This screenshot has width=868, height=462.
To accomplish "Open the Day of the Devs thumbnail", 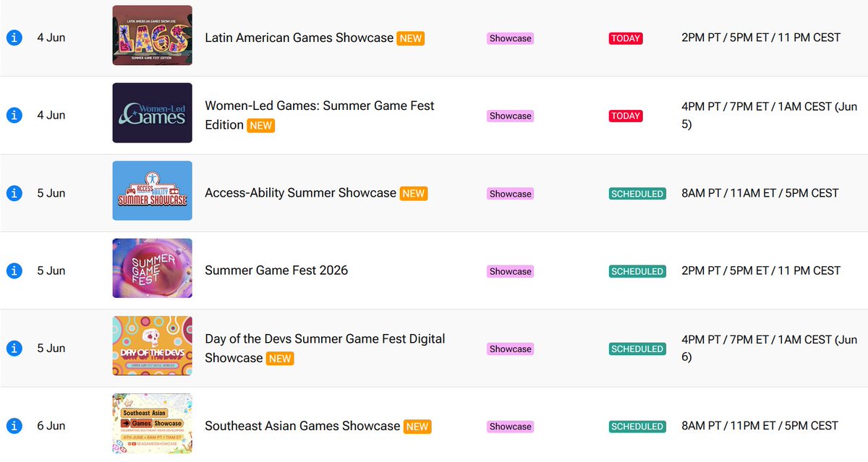I will (153, 346).
